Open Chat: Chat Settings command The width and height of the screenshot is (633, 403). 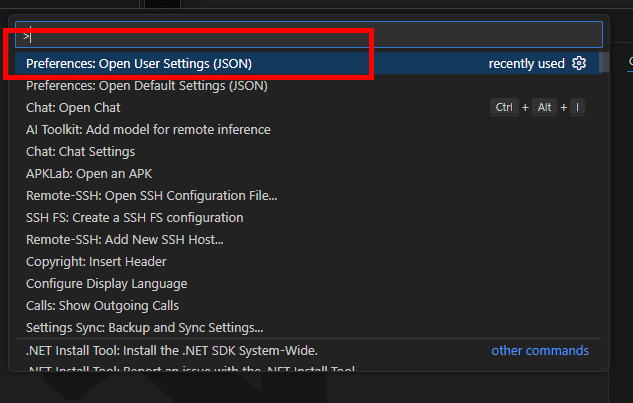click(80, 152)
